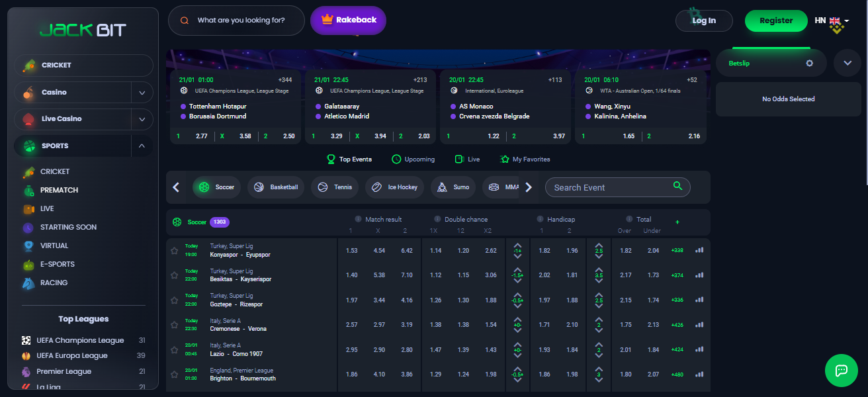Click the magnifier icon in Search Event
The height and width of the screenshot is (397, 868).
(x=677, y=187)
